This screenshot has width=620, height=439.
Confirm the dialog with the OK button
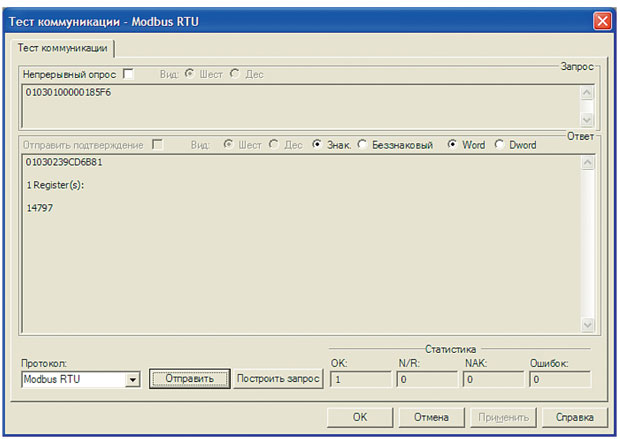360,418
